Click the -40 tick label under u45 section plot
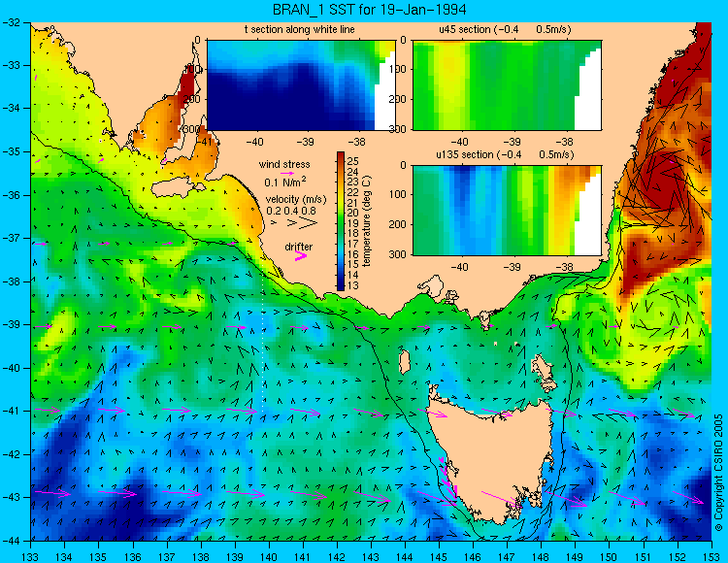 click(460, 142)
